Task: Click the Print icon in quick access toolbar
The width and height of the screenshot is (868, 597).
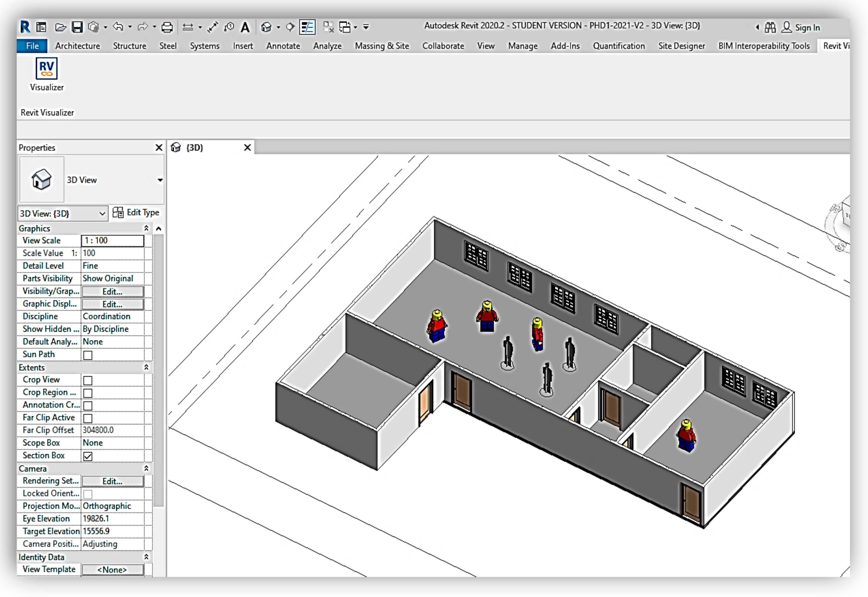Action: (x=167, y=27)
